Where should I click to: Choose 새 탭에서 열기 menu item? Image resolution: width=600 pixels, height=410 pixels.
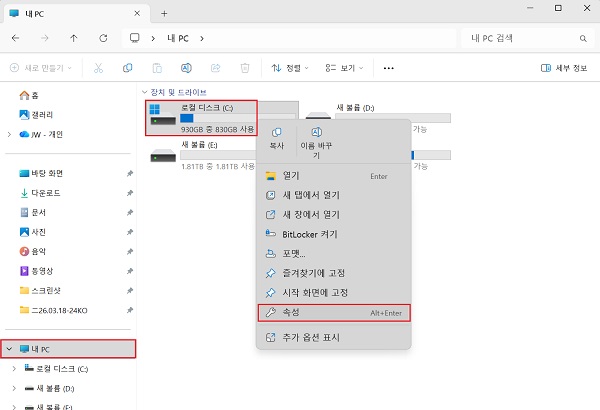(334, 195)
